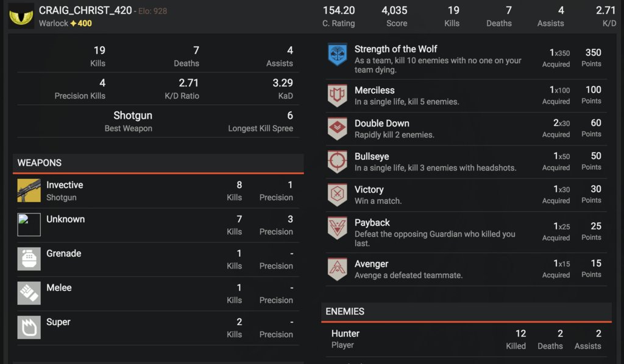The height and width of the screenshot is (364, 624).
Task: Click the Double Down medal icon
Action: pyautogui.click(x=338, y=128)
